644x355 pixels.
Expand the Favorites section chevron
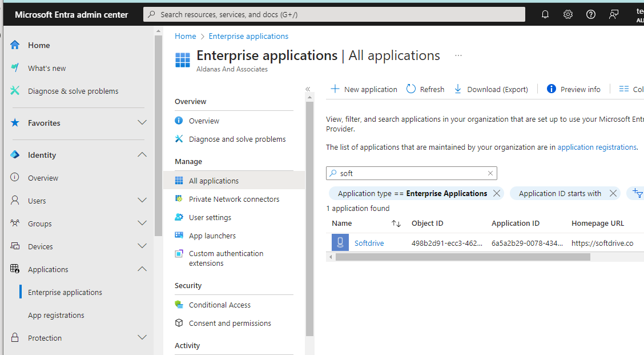pos(142,122)
